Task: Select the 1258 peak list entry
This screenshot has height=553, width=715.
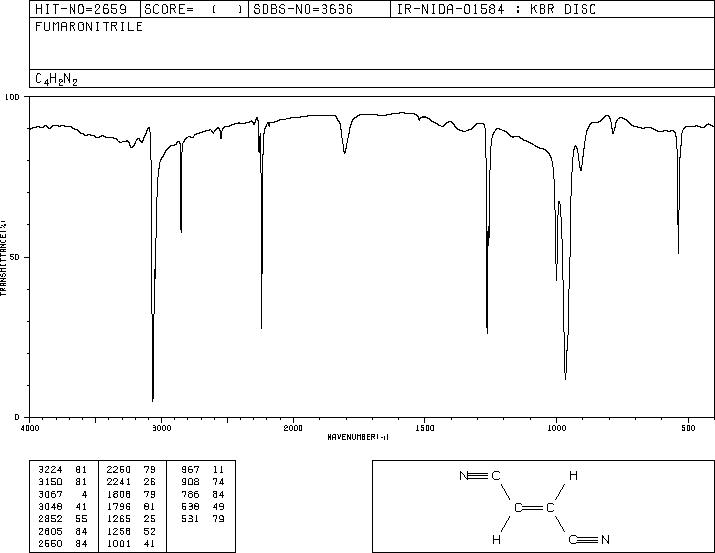Action: click(x=119, y=531)
